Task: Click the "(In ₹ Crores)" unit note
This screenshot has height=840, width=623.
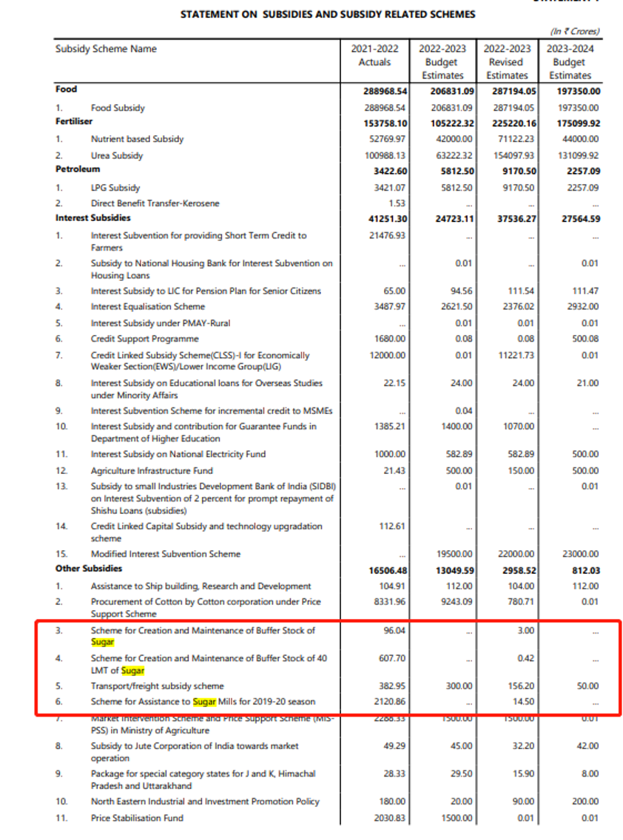Action: 574,32
